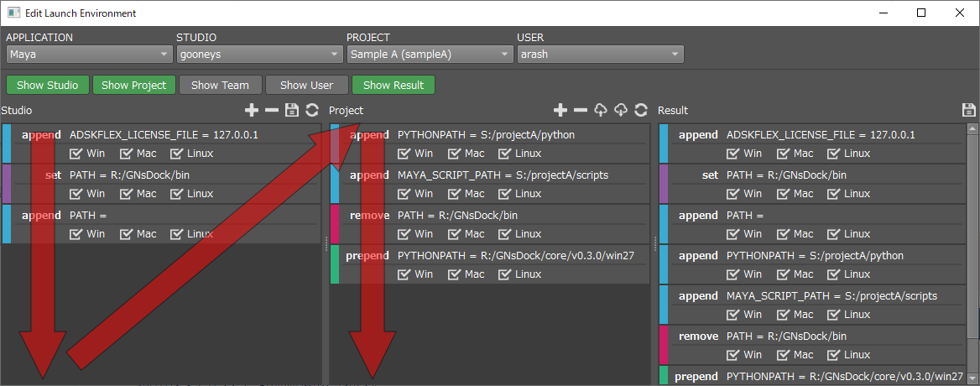
Task: Save the Studio environment settings
Action: (292, 110)
